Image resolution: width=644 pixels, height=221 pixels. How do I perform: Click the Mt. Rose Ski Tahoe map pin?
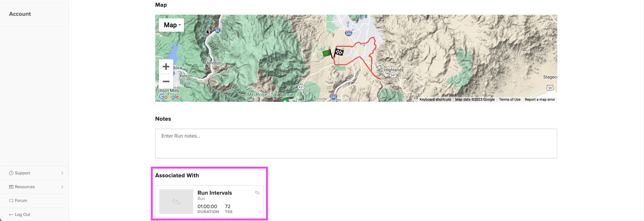[x=285, y=100]
